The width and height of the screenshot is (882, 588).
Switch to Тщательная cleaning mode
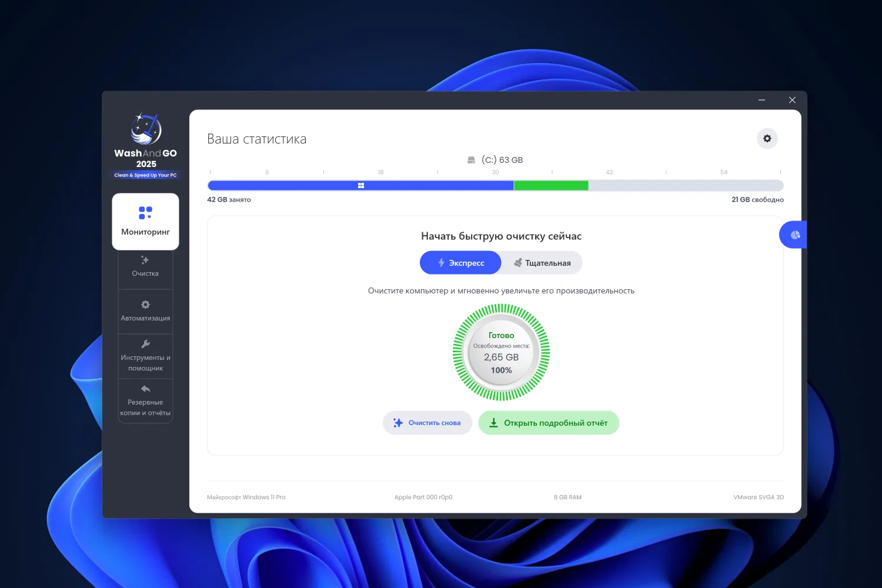point(542,263)
